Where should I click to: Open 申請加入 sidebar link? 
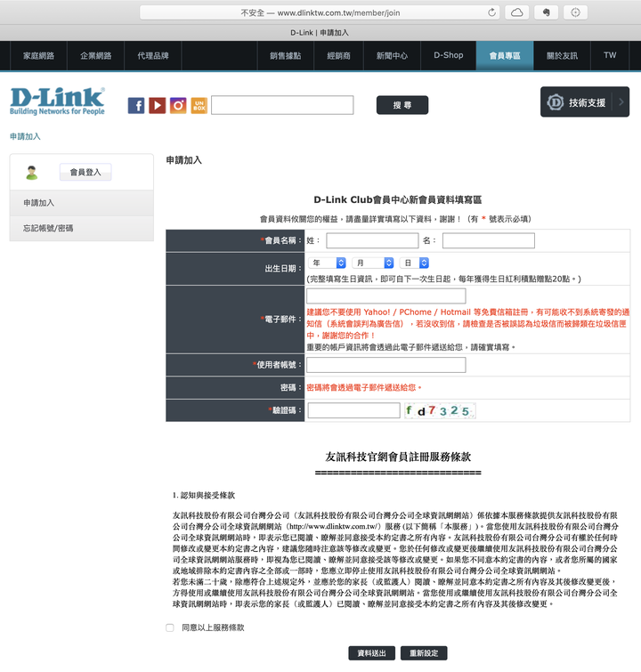pos(82,203)
